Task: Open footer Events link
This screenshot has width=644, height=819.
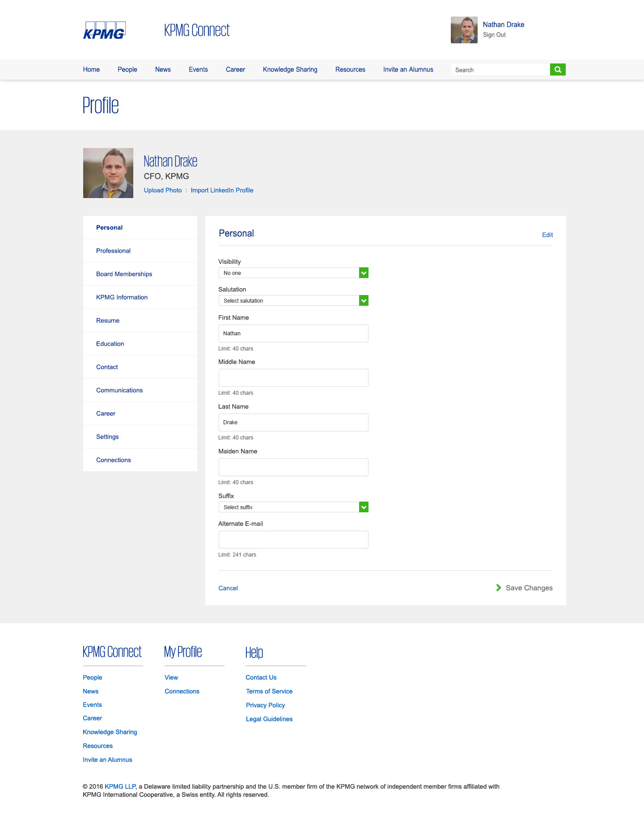Action: coord(92,705)
